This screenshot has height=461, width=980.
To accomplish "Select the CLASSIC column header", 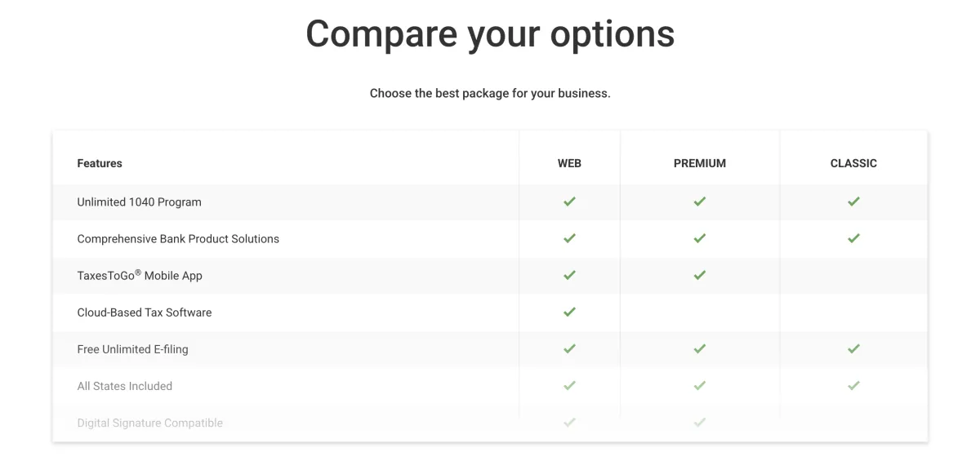I will coord(853,163).
